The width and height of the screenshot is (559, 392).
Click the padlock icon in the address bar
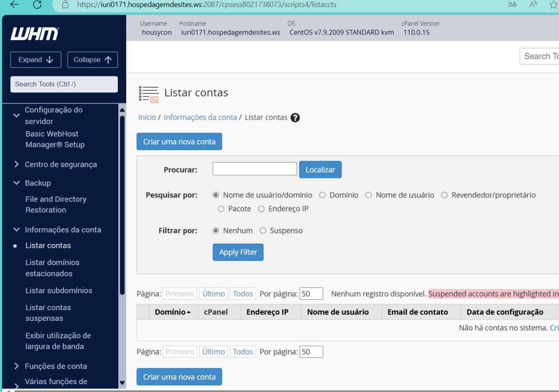66,5
